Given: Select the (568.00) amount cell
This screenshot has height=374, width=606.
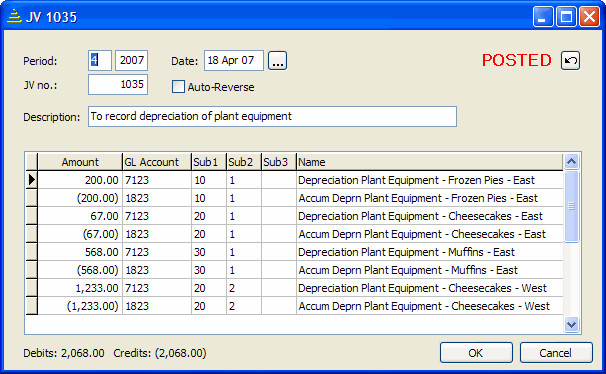Looking at the screenshot, I should (80, 270).
